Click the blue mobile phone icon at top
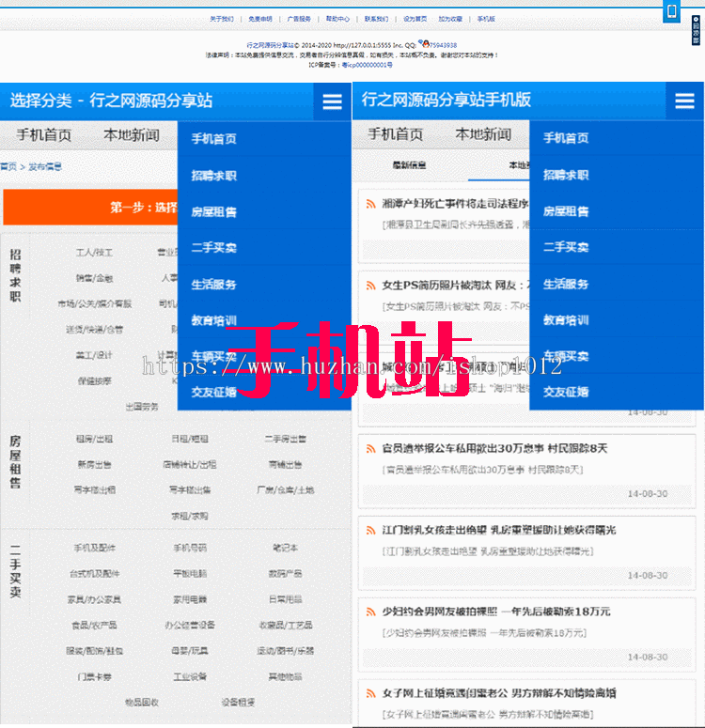The height and width of the screenshot is (728, 705). pos(671,10)
